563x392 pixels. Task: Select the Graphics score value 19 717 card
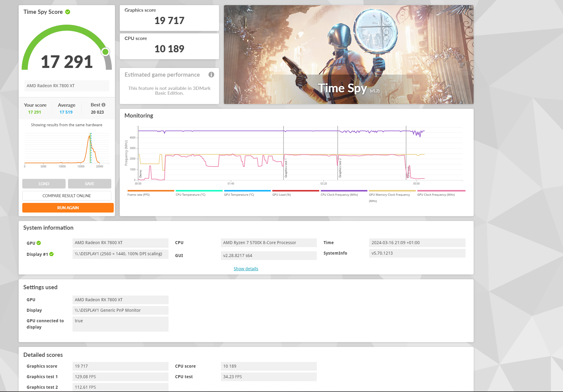[x=169, y=18]
